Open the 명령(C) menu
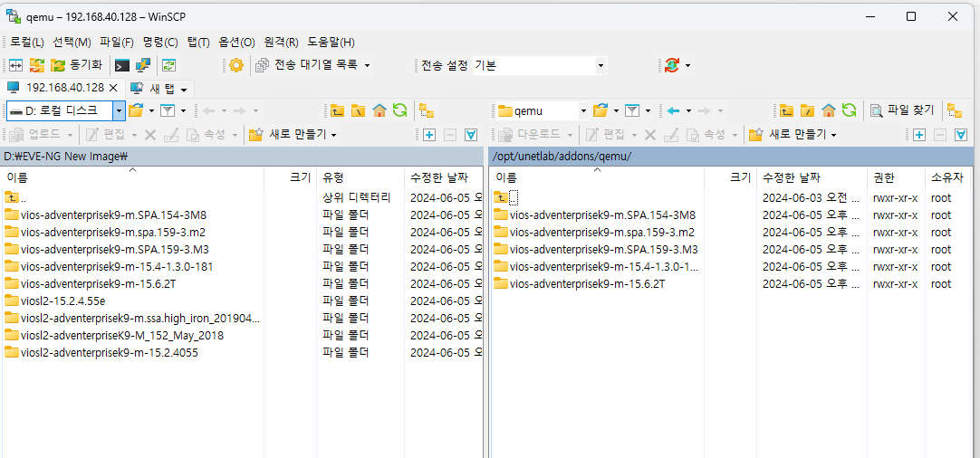The height and width of the screenshot is (458, 980). tap(160, 43)
